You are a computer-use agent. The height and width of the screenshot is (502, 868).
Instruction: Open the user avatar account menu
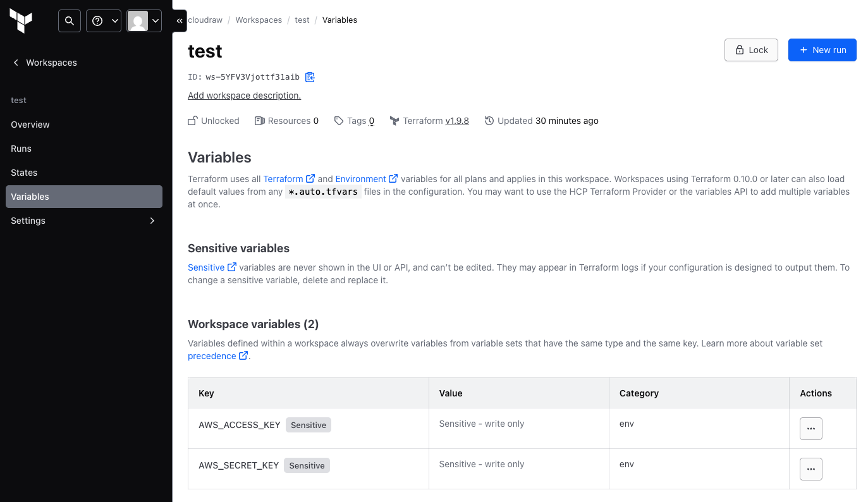[x=144, y=21]
